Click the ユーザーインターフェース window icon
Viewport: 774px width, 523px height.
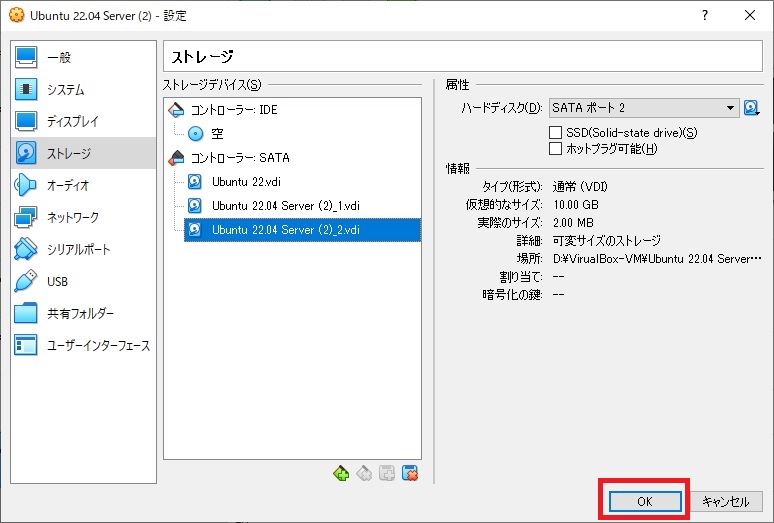tap(26, 345)
